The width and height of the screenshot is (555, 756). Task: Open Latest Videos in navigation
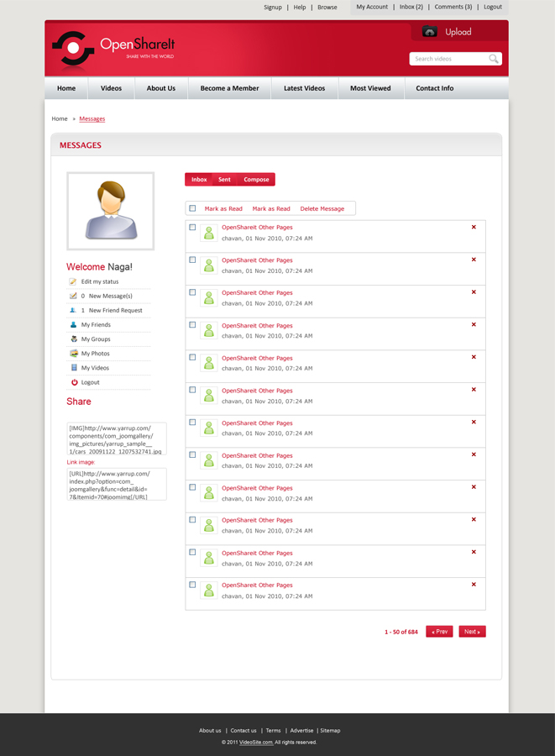[305, 88]
